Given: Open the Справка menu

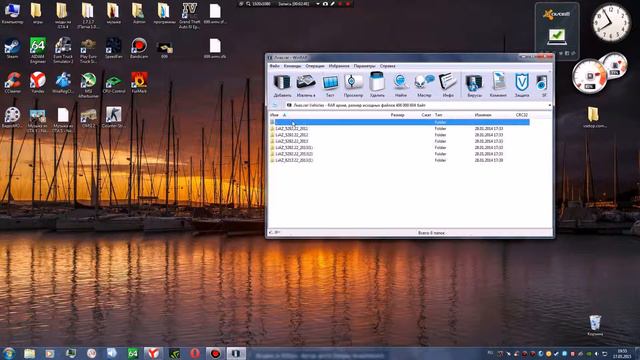Looking at the screenshot, I should click(x=387, y=66).
